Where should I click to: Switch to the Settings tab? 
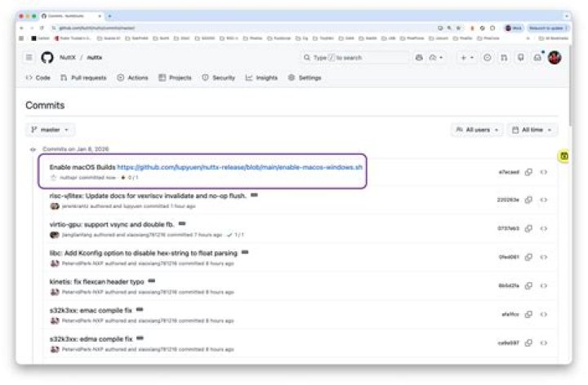pyautogui.click(x=305, y=77)
